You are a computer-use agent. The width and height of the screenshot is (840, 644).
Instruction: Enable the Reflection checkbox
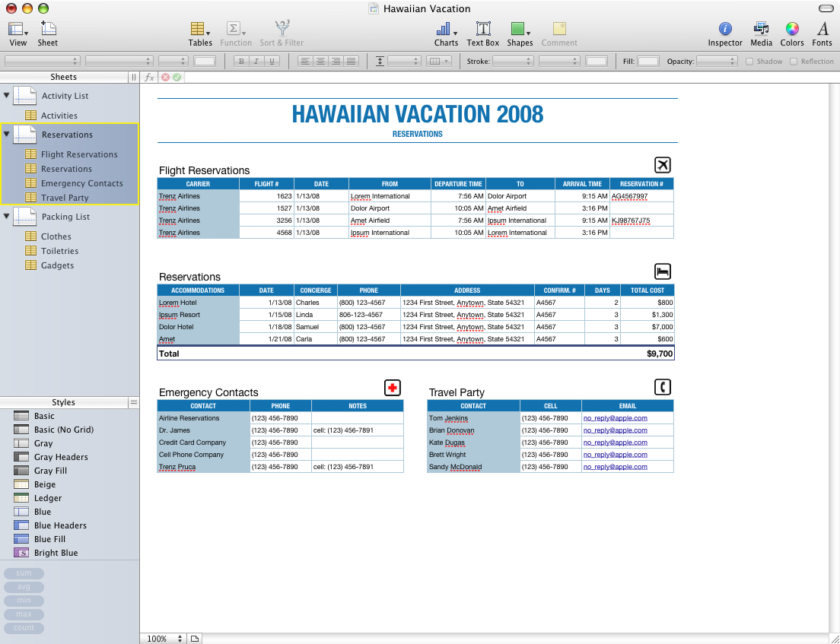point(794,62)
